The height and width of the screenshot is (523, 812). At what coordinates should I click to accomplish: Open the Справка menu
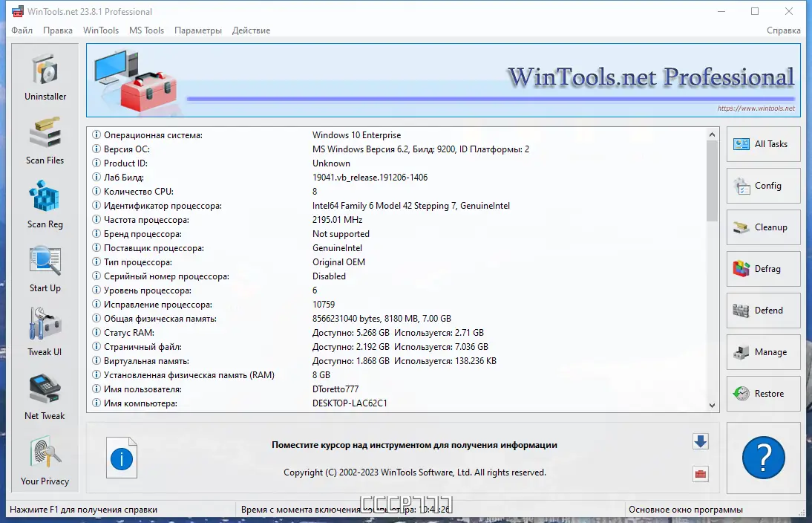pos(784,30)
